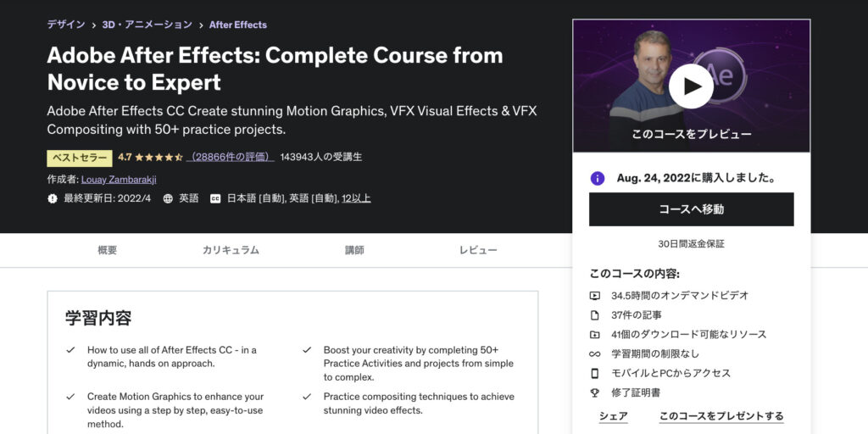Play the course preview video
The image size is (868, 434).
coord(691,86)
